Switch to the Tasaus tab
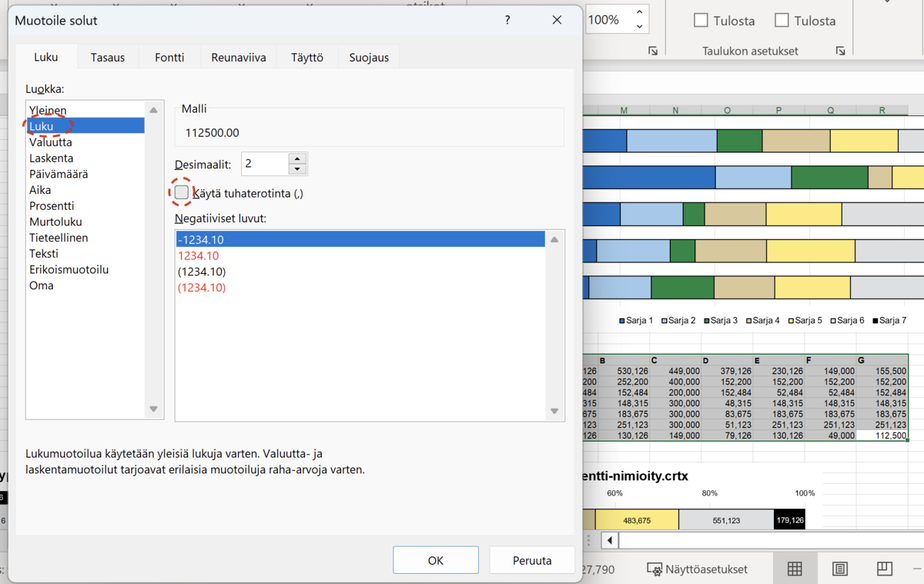Image resolution: width=924 pixels, height=584 pixels. [x=107, y=58]
